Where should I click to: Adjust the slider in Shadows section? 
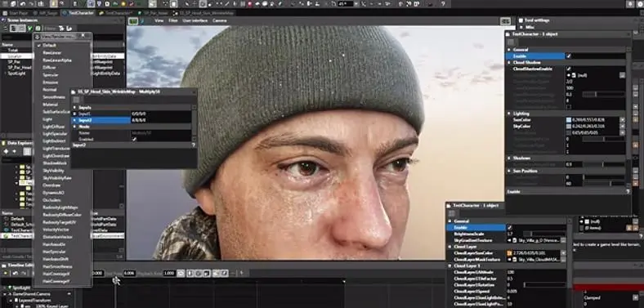click(x=604, y=164)
